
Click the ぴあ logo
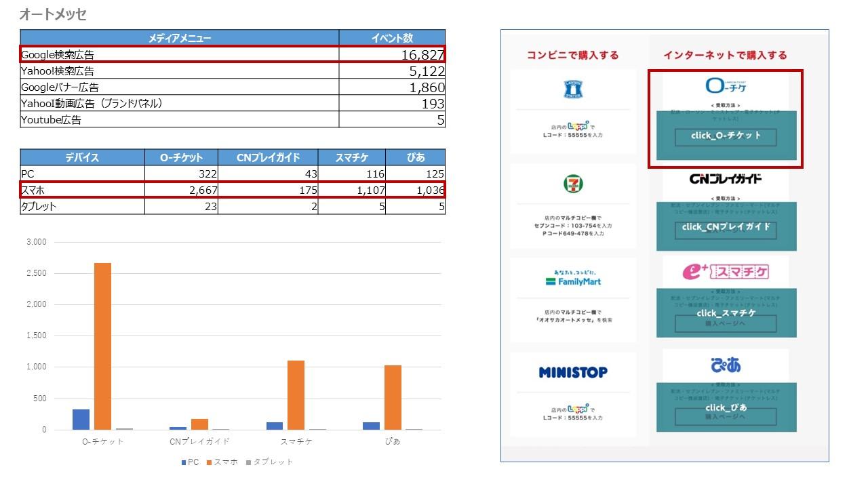click(x=726, y=365)
